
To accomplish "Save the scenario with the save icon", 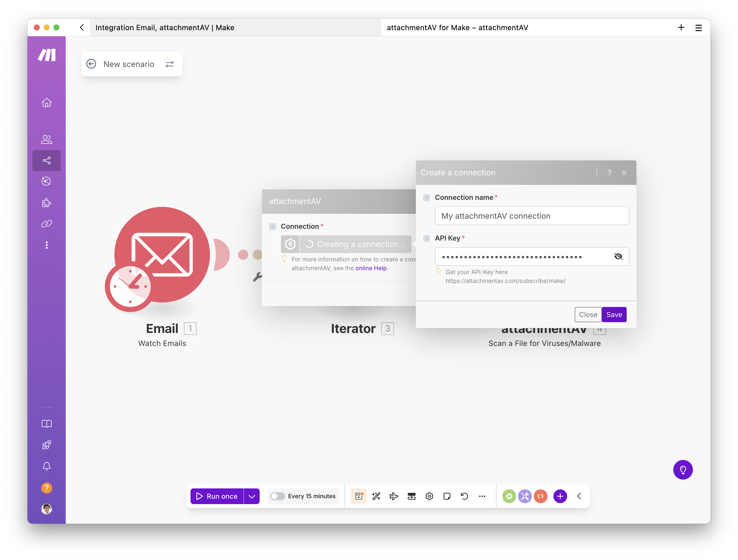I will [359, 496].
